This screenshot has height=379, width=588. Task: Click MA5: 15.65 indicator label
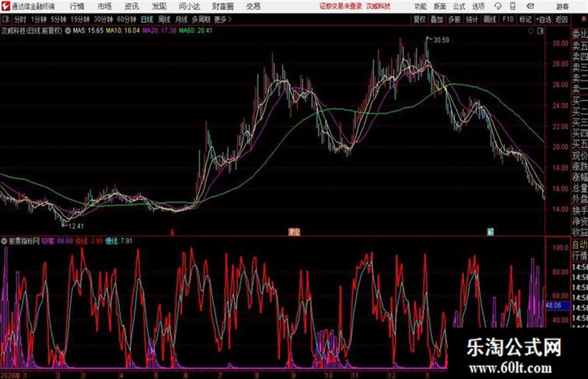88,30
